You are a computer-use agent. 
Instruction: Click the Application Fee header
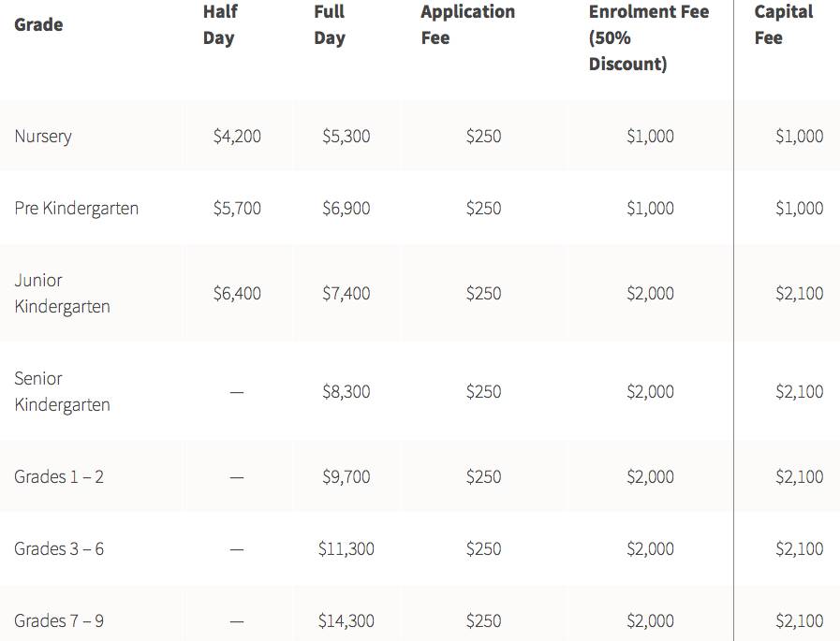click(467, 25)
